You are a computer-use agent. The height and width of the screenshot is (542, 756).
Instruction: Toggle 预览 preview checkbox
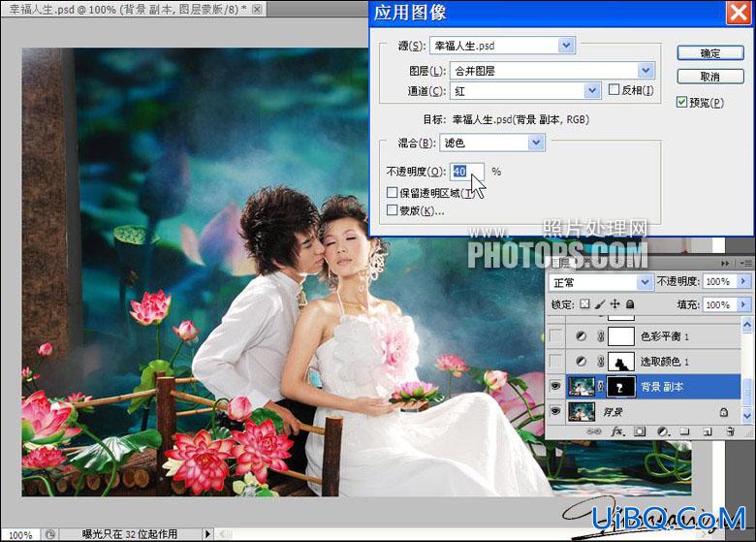coord(681,102)
